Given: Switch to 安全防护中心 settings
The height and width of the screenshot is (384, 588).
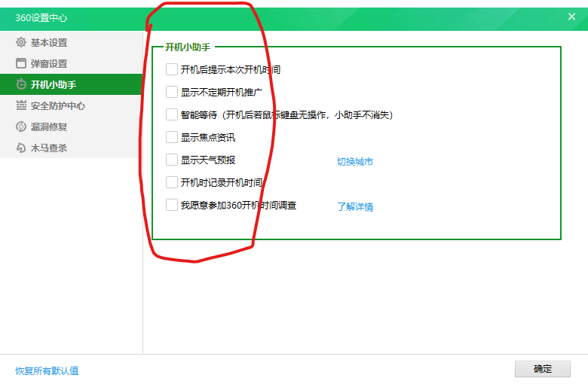Looking at the screenshot, I should (x=72, y=105).
